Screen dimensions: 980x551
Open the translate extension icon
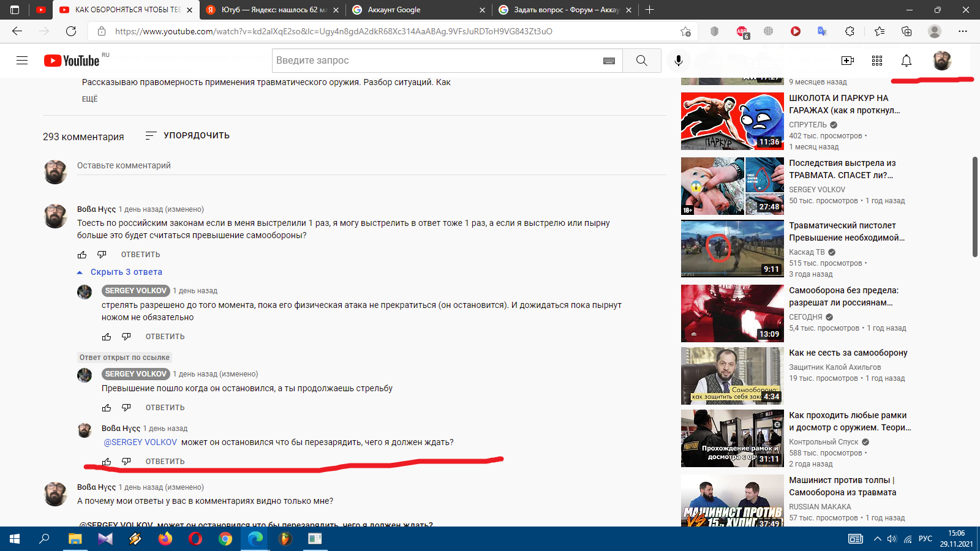(823, 31)
